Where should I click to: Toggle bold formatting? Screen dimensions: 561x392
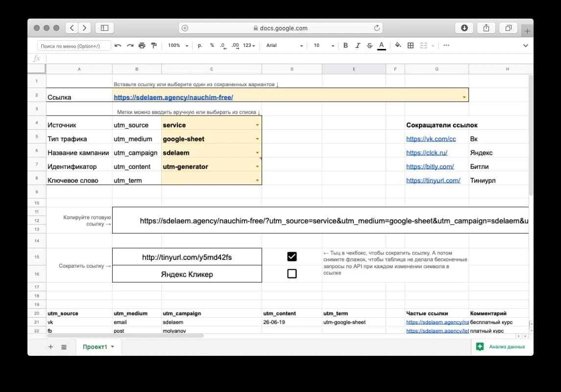(345, 46)
